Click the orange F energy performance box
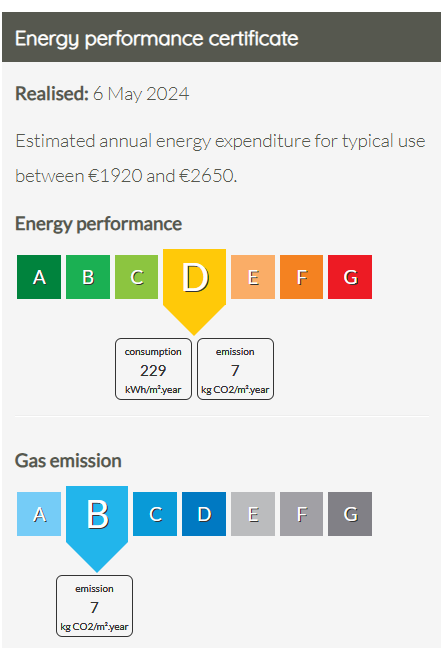 pos(301,277)
